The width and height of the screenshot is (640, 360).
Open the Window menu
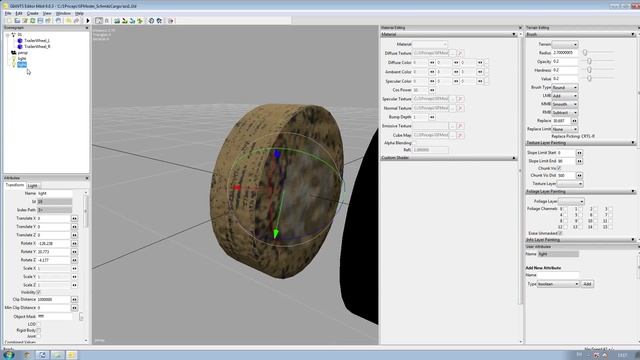point(63,13)
